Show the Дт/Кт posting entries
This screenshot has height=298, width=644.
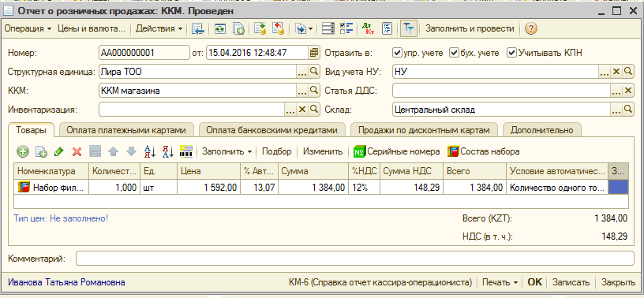click(368, 28)
